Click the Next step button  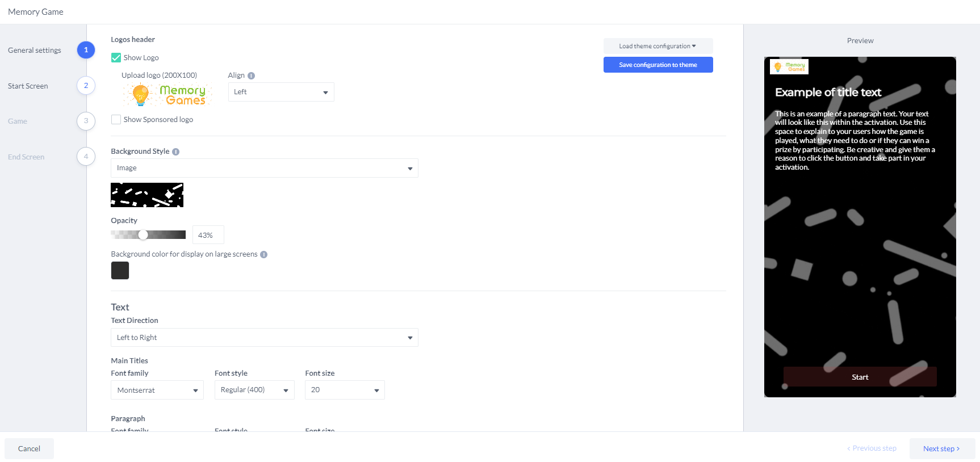941,448
